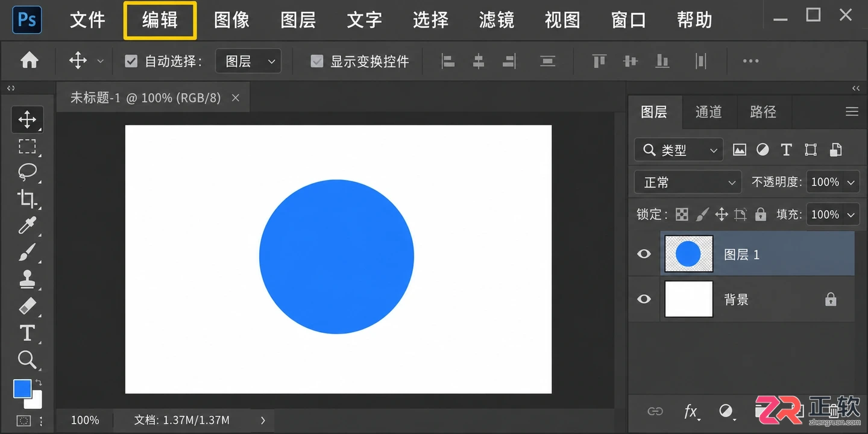The height and width of the screenshot is (434, 868).
Task: Open the 图像 menu
Action: pyautogui.click(x=231, y=20)
